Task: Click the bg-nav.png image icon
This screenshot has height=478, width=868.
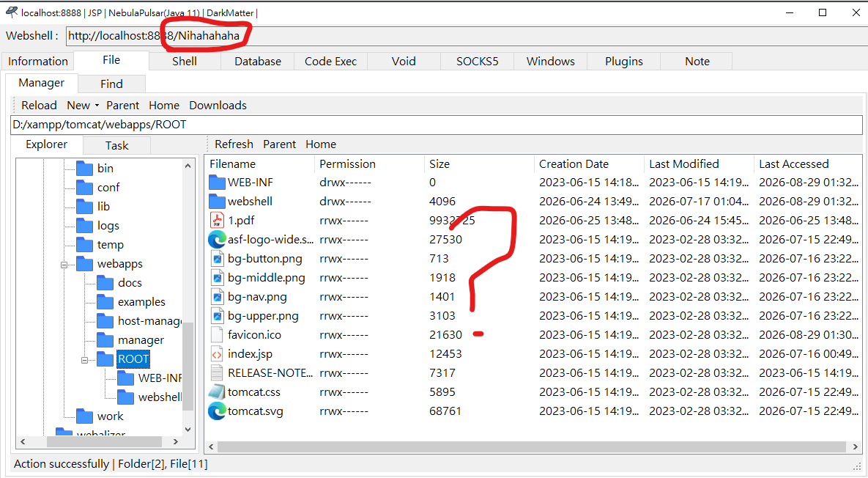Action: click(x=217, y=297)
